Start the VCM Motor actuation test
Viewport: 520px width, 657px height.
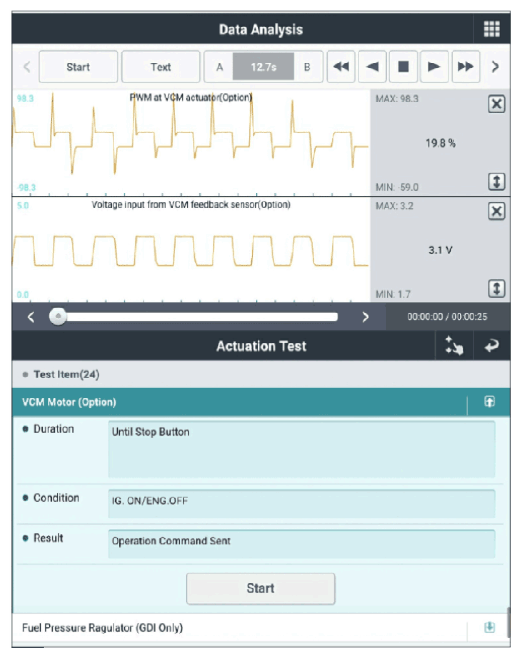[261, 588]
